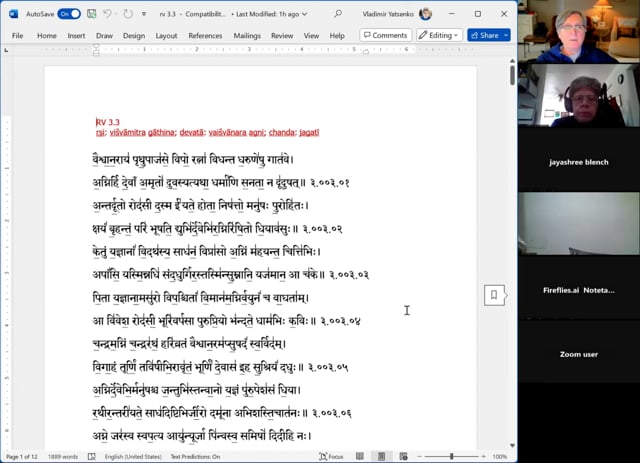Viewport: 640px width, 463px height.
Task: Toggle the AutoSave switch
Action: tap(69, 14)
